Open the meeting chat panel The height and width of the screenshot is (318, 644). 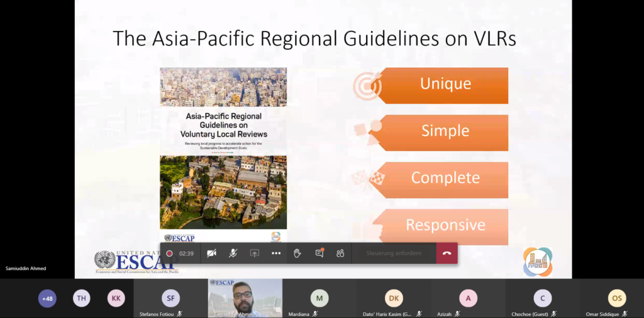(319, 253)
